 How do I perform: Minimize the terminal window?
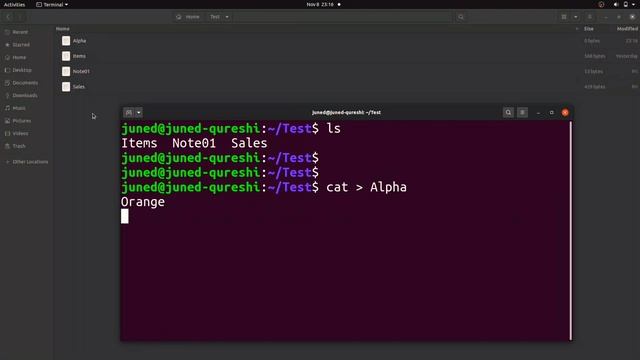click(x=538, y=112)
